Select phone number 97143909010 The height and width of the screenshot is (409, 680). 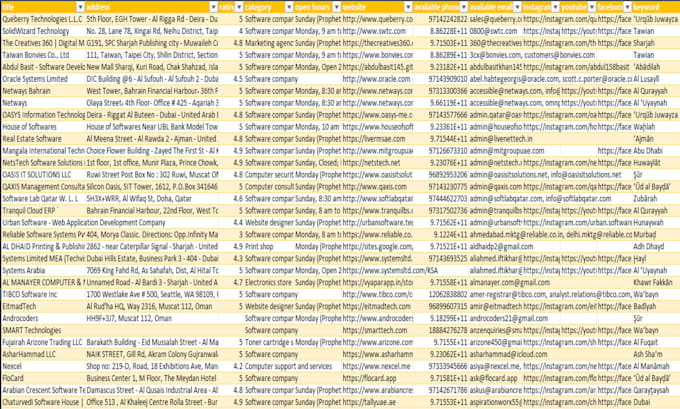coord(441,79)
